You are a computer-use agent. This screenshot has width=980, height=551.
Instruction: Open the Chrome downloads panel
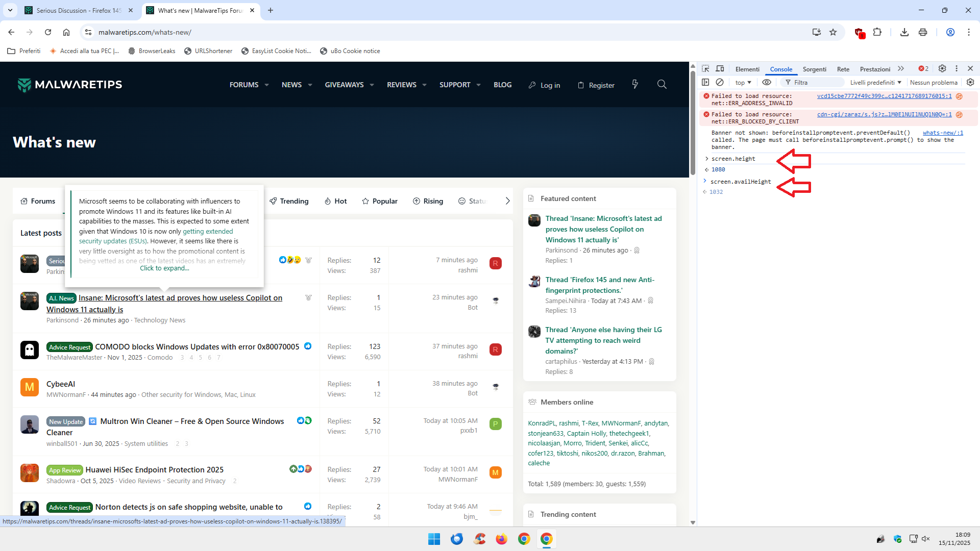904,32
